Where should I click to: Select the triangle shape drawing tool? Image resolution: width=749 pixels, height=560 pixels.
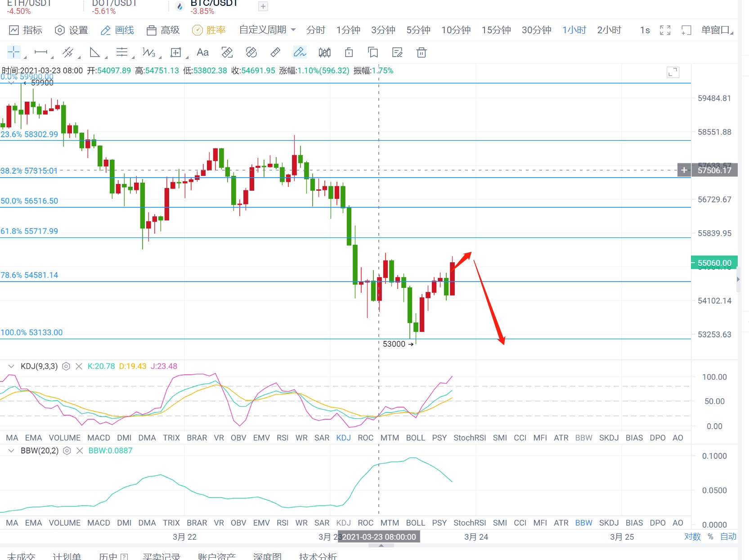[94, 52]
